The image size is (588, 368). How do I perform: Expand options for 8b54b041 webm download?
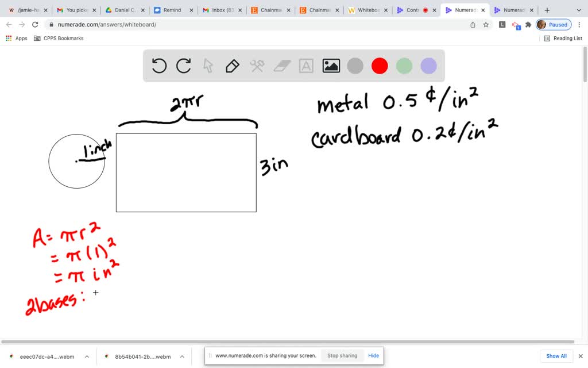click(182, 356)
